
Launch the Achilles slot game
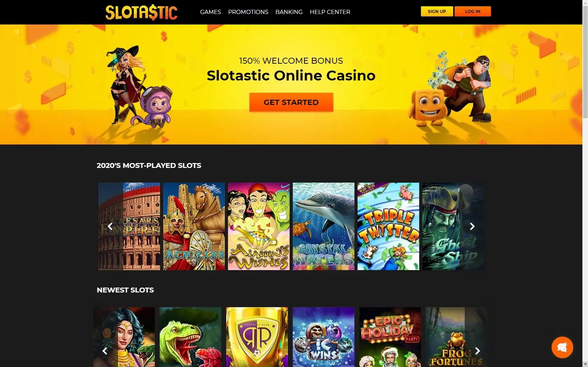pyautogui.click(x=194, y=226)
